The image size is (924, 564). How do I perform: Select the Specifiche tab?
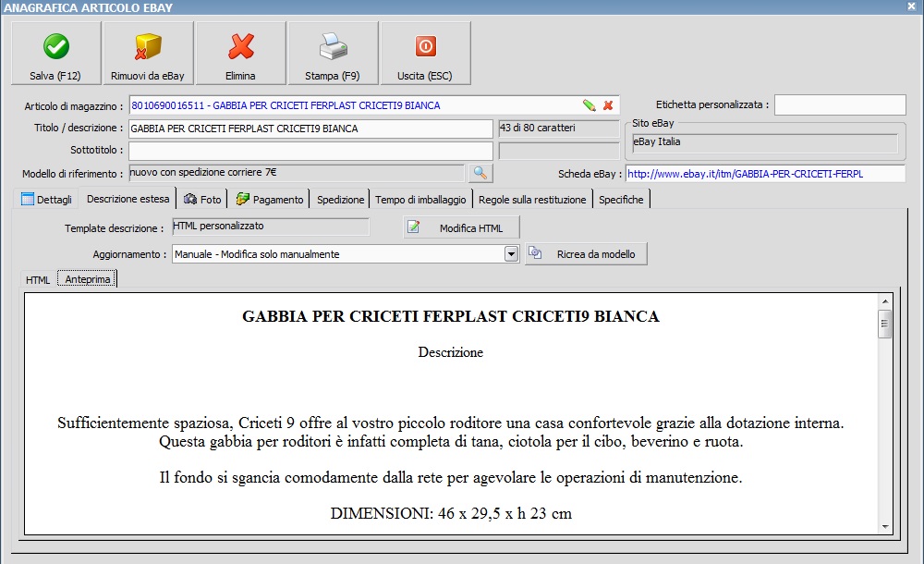click(621, 200)
